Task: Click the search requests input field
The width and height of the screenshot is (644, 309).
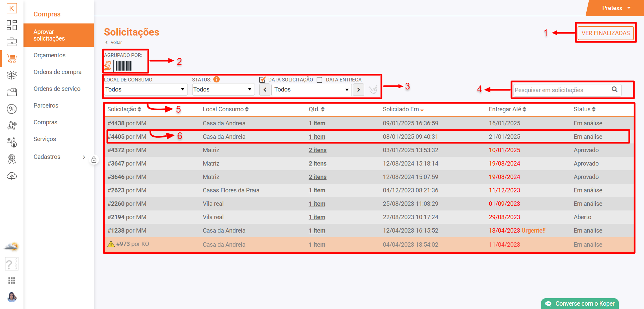Action: coord(562,90)
